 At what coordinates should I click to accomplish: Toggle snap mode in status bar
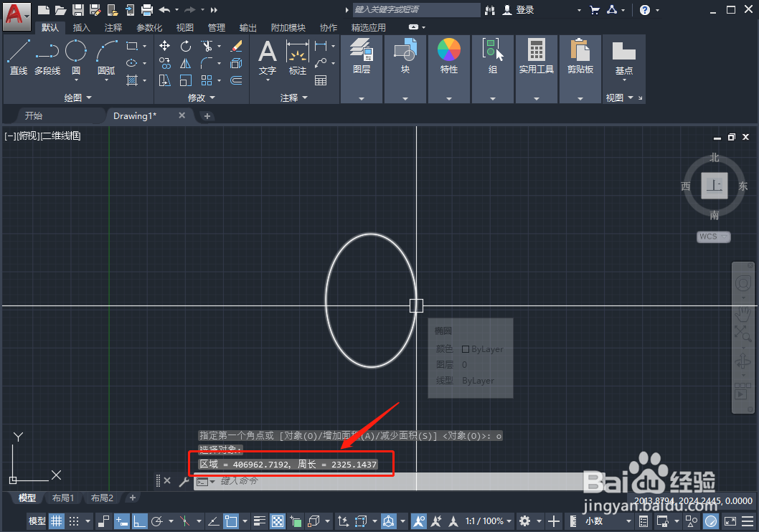pos(74,521)
